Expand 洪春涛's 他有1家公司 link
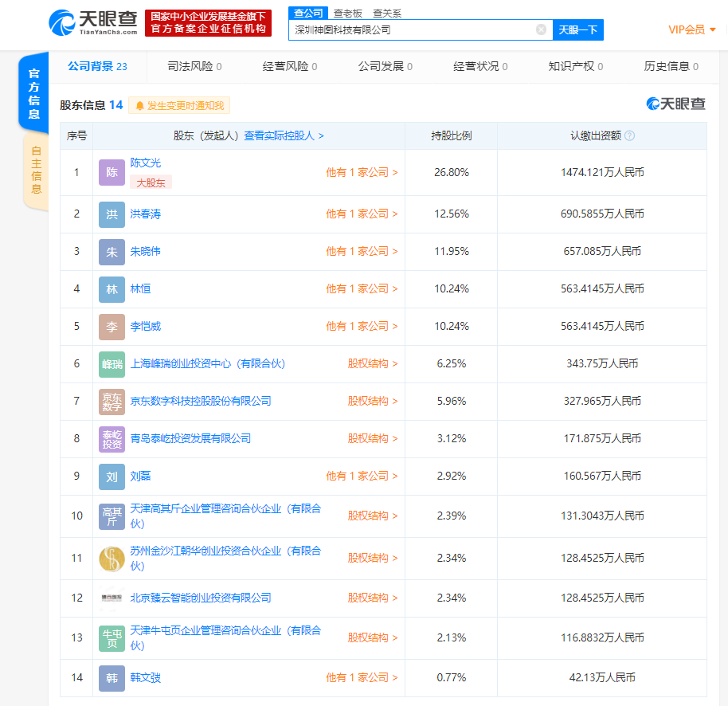 [362, 214]
